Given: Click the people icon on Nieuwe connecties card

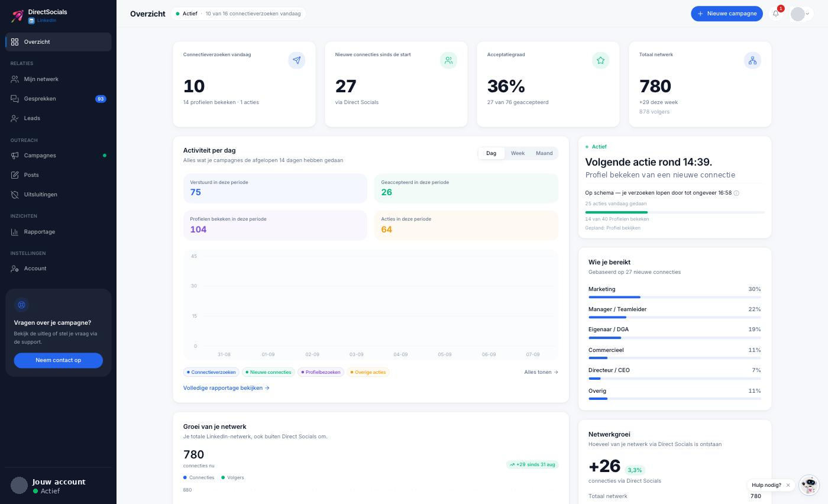Looking at the screenshot, I should (448, 60).
